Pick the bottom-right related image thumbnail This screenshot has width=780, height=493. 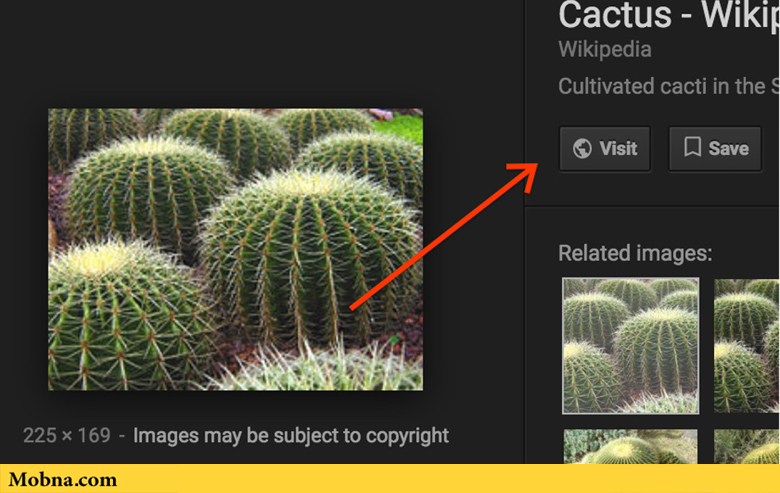(x=746, y=447)
